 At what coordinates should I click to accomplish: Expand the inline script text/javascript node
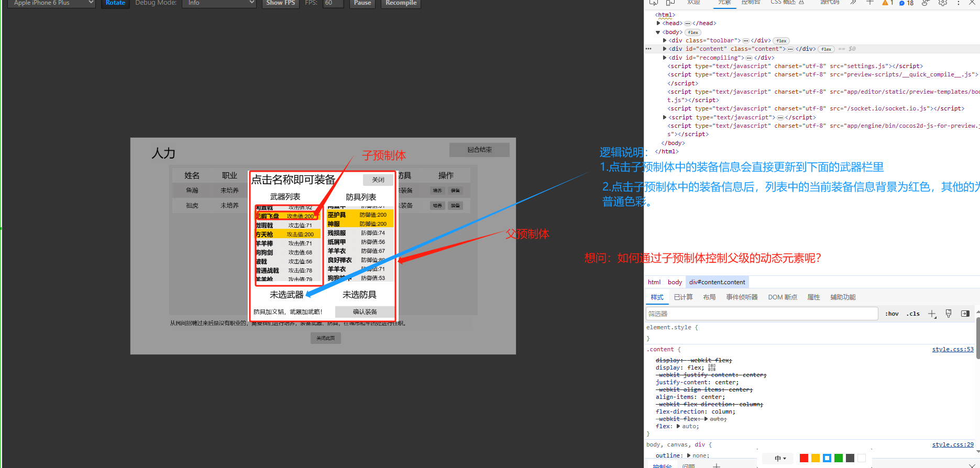tap(665, 117)
